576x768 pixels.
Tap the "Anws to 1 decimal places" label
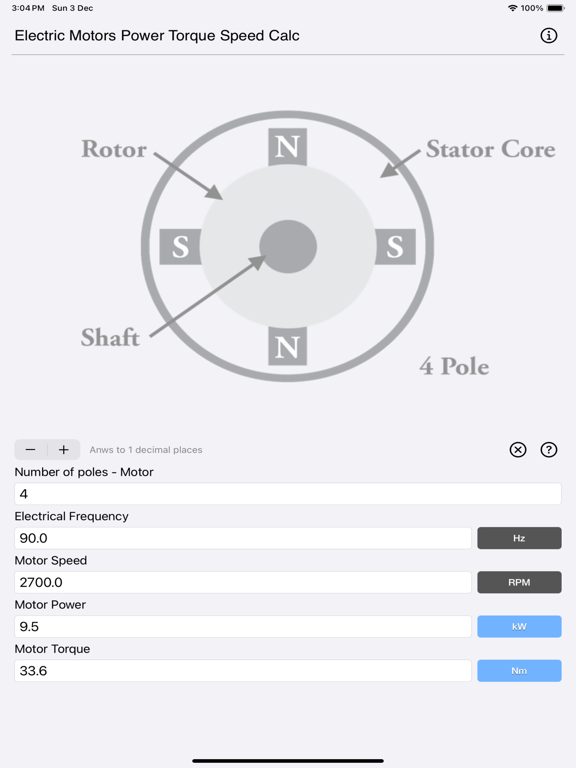click(145, 450)
